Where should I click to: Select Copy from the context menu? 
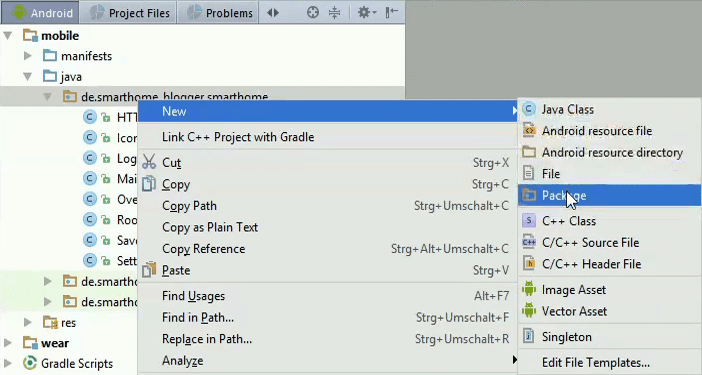[x=328, y=184]
